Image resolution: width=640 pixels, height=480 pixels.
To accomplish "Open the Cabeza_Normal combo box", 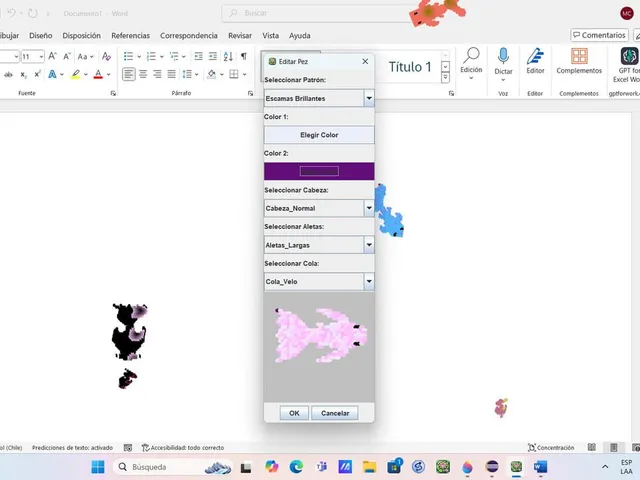I will 319,208.
